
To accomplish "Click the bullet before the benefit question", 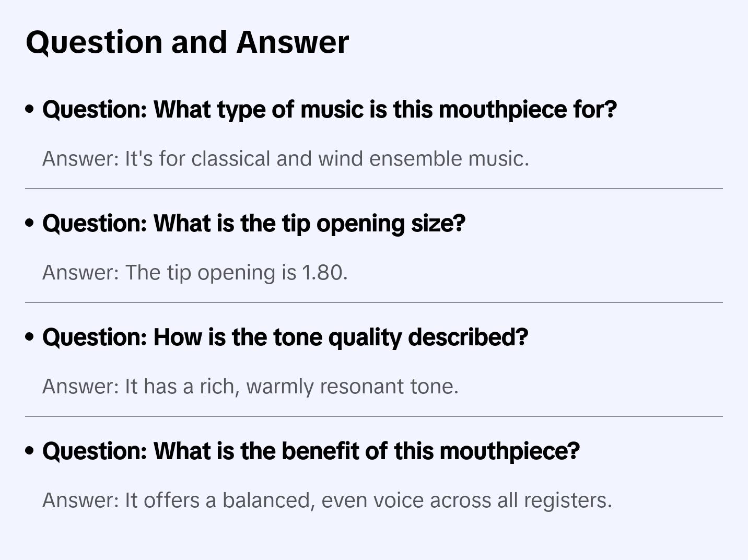I will (x=30, y=451).
